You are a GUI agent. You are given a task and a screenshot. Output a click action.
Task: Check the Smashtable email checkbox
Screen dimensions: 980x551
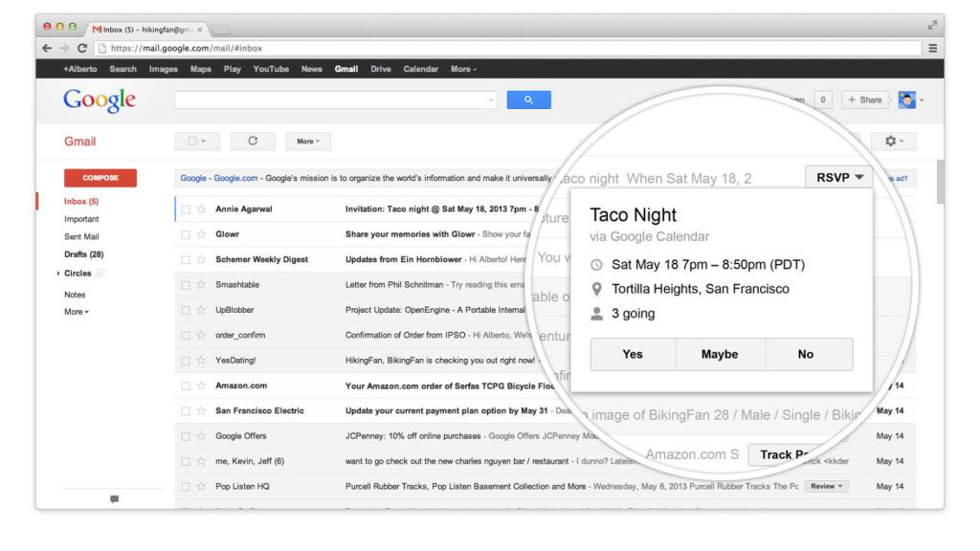(x=187, y=284)
